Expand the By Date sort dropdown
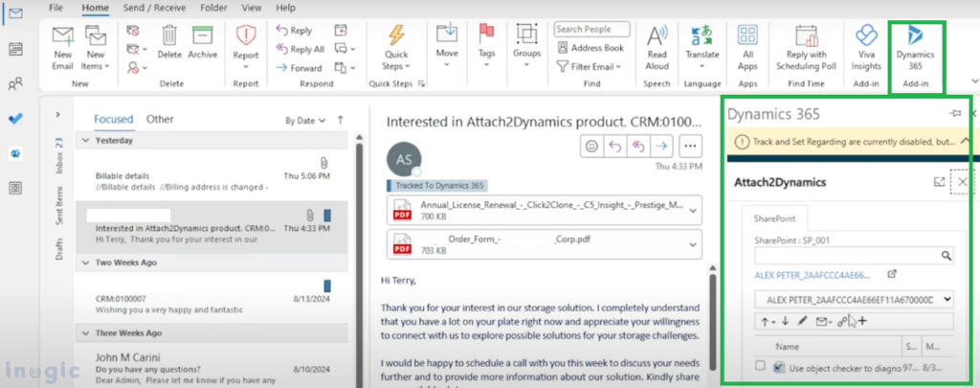980x388 pixels. click(x=305, y=121)
